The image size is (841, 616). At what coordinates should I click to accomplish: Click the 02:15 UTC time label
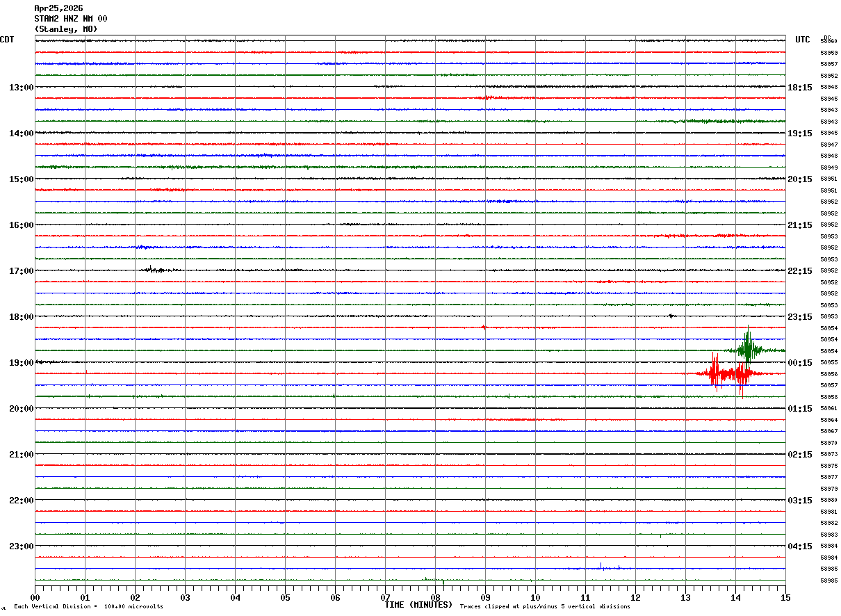coord(800,455)
